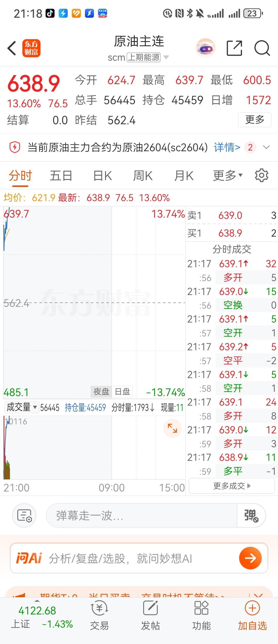This screenshot has height=644, width=278.
Task: Expand chart with fullscreen arrows icon
Action: point(172,428)
